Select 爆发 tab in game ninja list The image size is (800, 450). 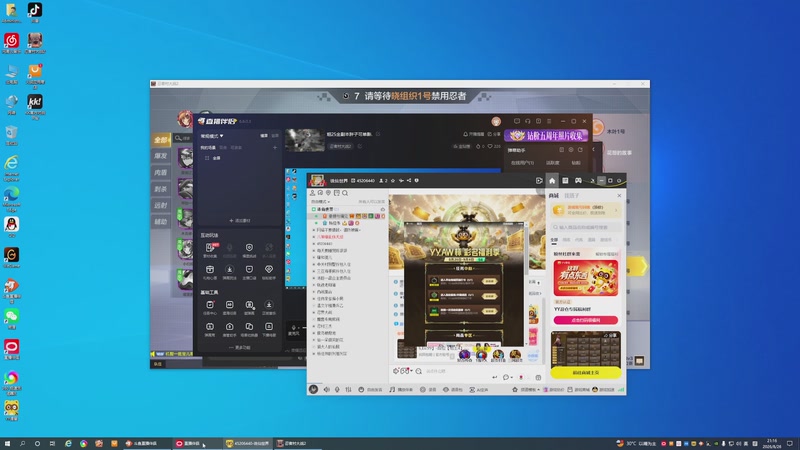pyautogui.click(x=161, y=156)
